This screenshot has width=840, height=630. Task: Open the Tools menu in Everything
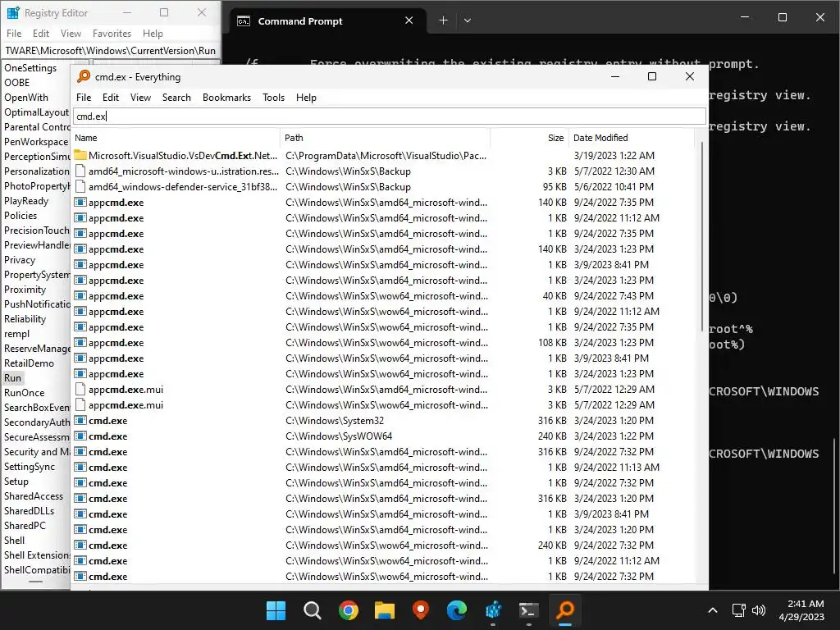tap(273, 98)
